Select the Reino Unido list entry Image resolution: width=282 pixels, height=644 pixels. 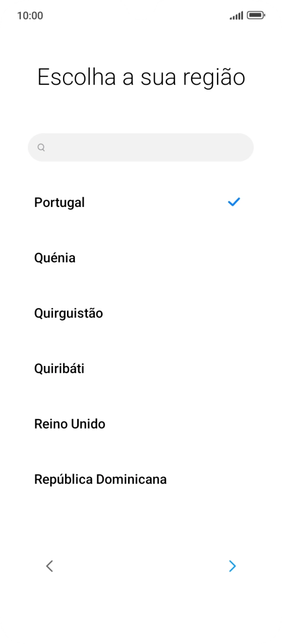pos(69,424)
